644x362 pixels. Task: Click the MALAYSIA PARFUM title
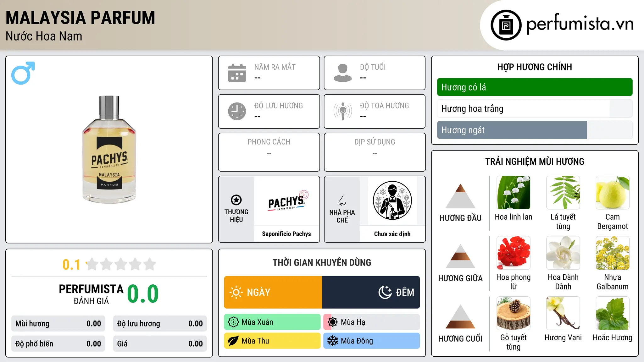[x=80, y=18]
